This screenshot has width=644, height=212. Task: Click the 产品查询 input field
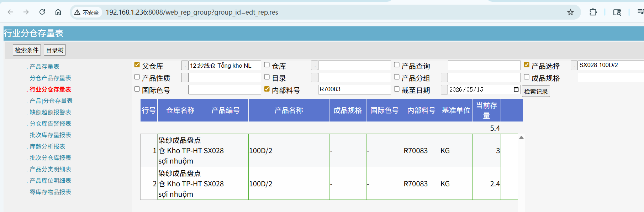(x=484, y=66)
